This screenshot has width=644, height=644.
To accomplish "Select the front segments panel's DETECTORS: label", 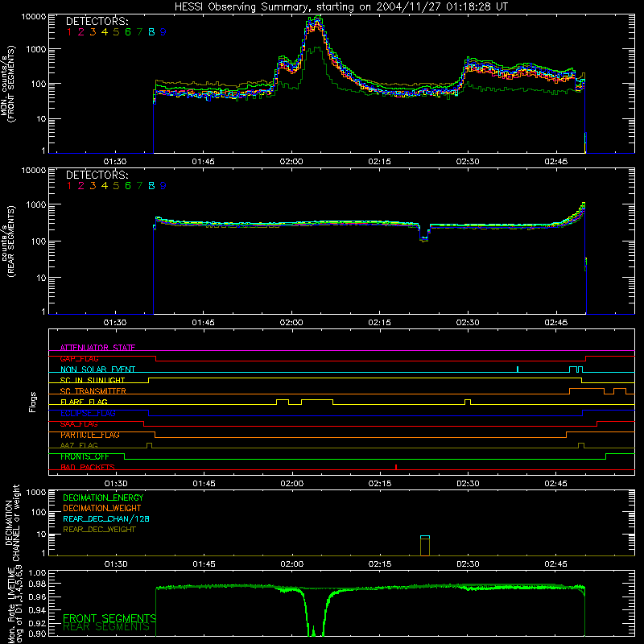I will pyautogui.click(x=97, y=22).
